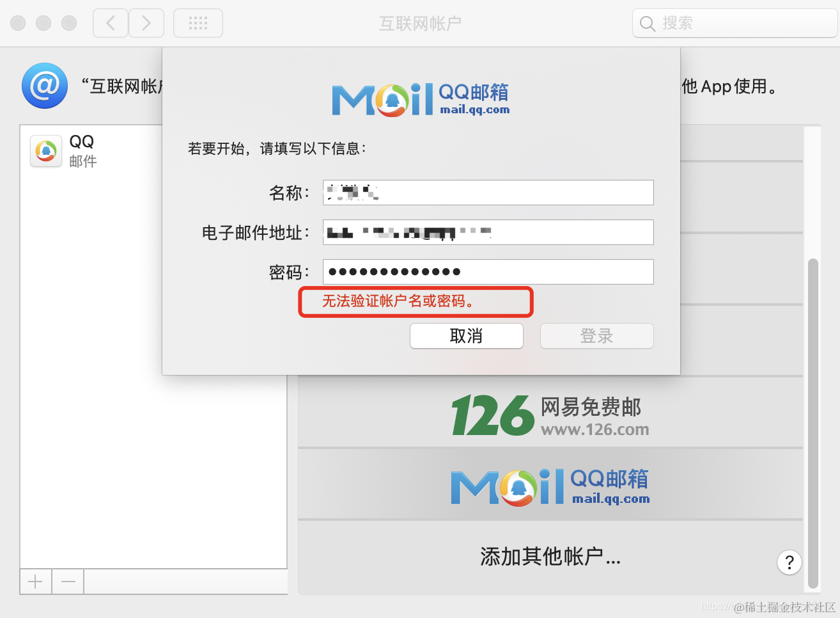Open help with the question mark button
The height and width of the screenshot is (618, 840).
point(789,562)
